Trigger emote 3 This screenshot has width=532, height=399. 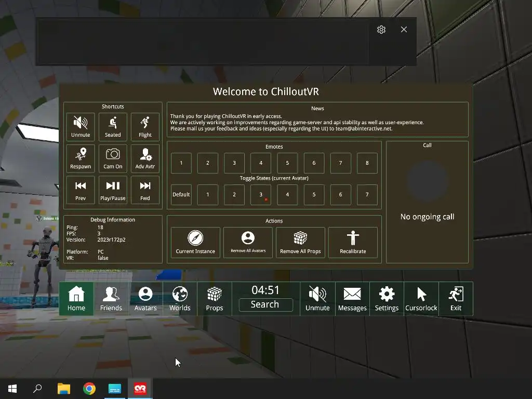click(234, 163)
